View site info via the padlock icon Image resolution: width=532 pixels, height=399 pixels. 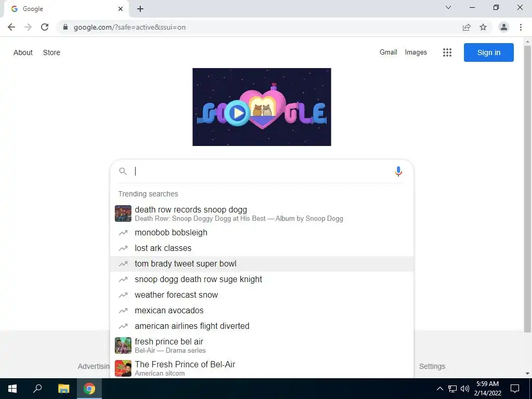pos(65,27)
